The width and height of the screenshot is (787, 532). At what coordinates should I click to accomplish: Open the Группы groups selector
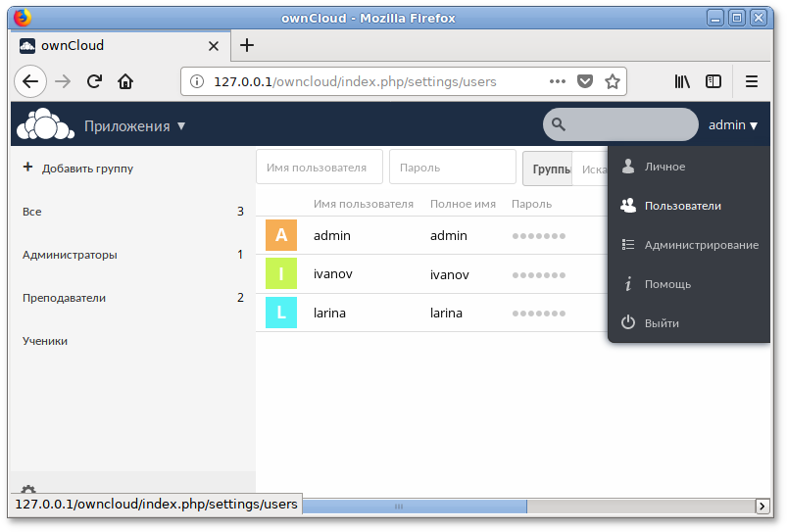550,169
